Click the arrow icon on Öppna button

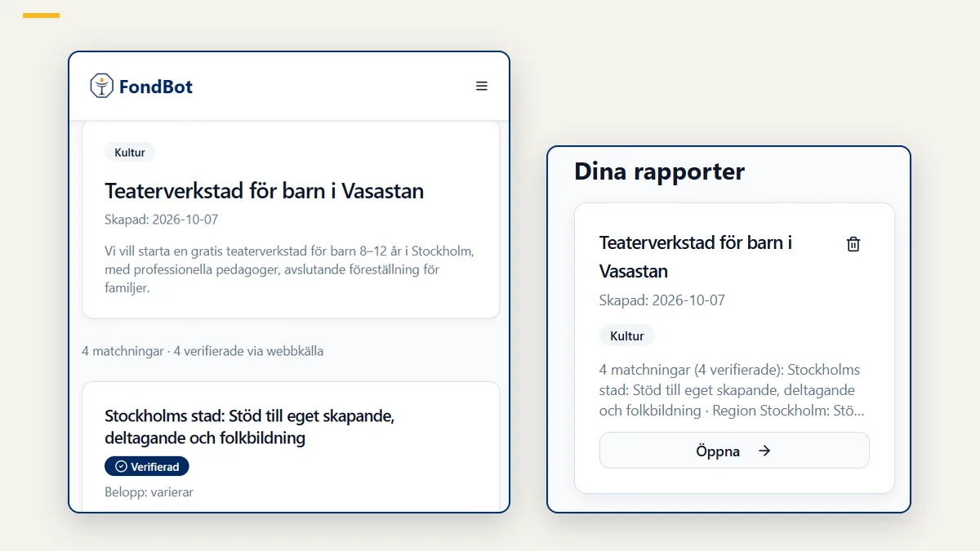(764, 451)
